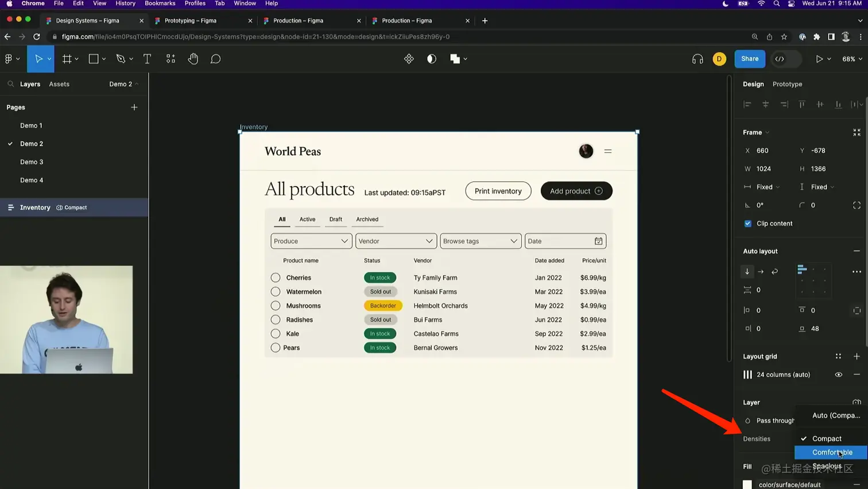Click the white fill color swatch
Image resolution: width=868 pixels, height=489 pixels.
(x=747, y=484)
